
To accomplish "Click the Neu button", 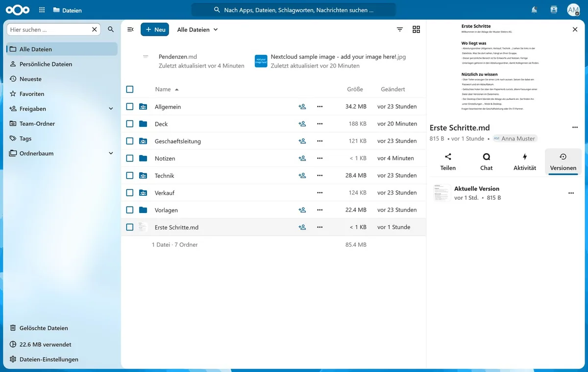I will pyautogui.click(x=155, y=29).
